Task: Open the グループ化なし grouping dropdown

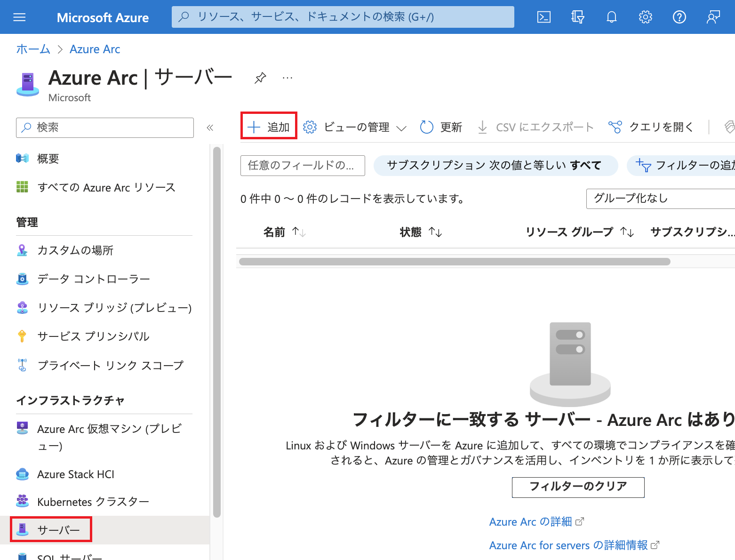Action: pos(660,199)
